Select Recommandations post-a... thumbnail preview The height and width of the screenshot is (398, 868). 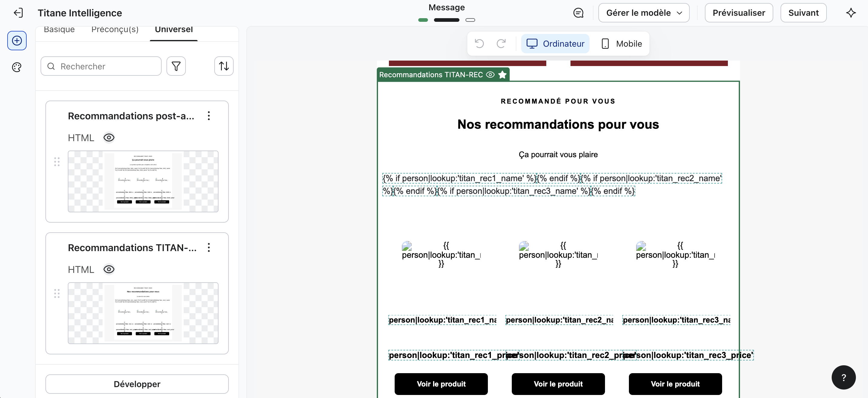coord(143,181)
